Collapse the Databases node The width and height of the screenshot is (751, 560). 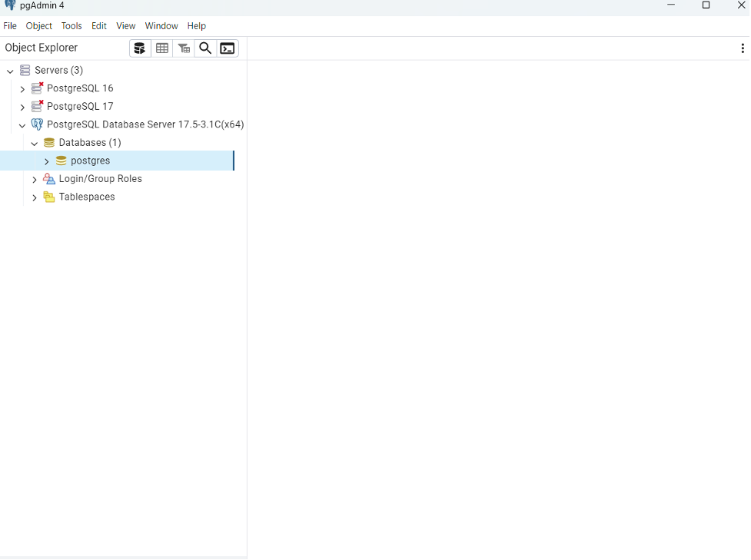(35, 144)
